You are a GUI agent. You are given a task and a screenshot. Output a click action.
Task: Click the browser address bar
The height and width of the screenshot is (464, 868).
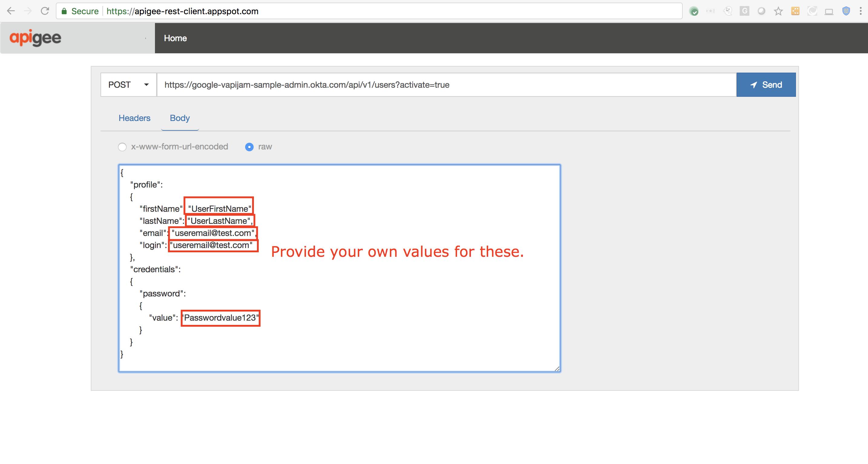point(369,11)
